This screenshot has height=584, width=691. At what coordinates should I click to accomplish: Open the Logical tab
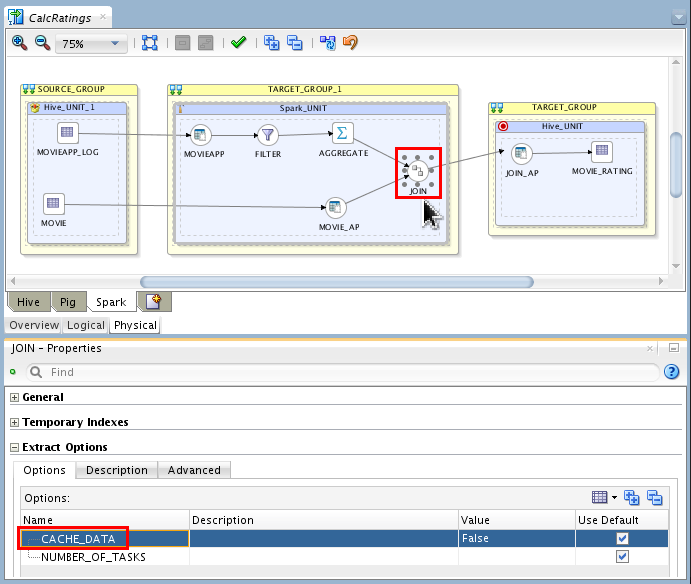86,325
